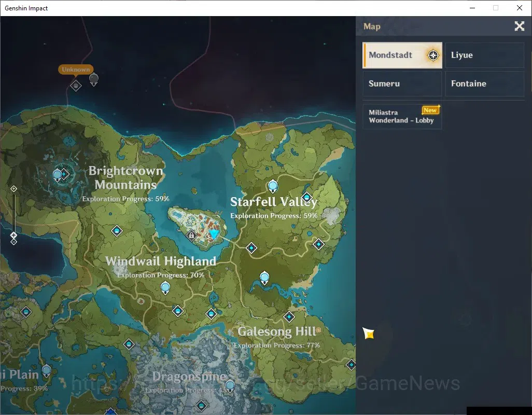This screenshot has height=415, width=532.
Task: Zoom in using map plus button
Action: click(x=13, y=189)
